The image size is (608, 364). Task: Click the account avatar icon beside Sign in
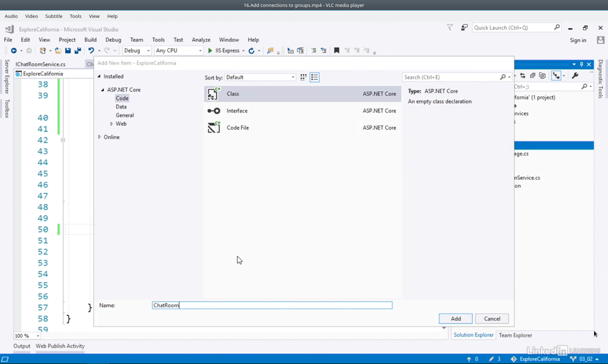pyautogui.click(x=601, y=40)
